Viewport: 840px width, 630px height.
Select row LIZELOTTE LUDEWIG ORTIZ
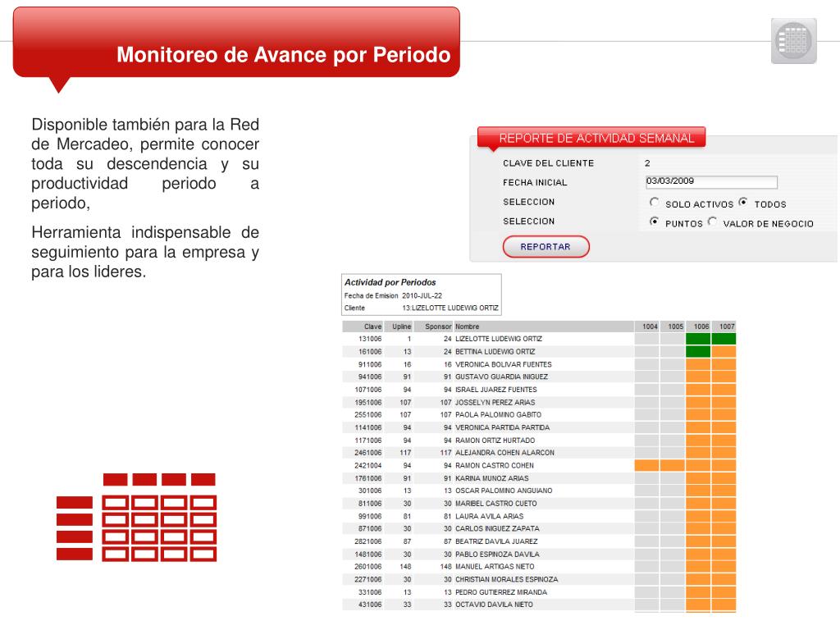[x=539, y=339]
